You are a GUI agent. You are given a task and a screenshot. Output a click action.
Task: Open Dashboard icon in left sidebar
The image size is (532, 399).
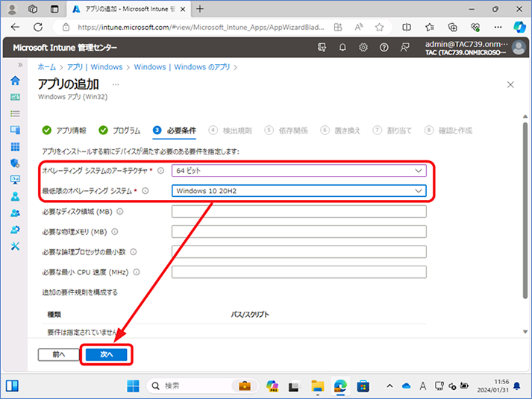(x=15, y=97)
